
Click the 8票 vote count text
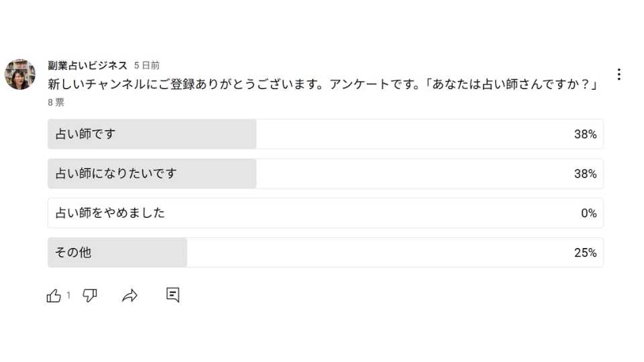(56, 103)
